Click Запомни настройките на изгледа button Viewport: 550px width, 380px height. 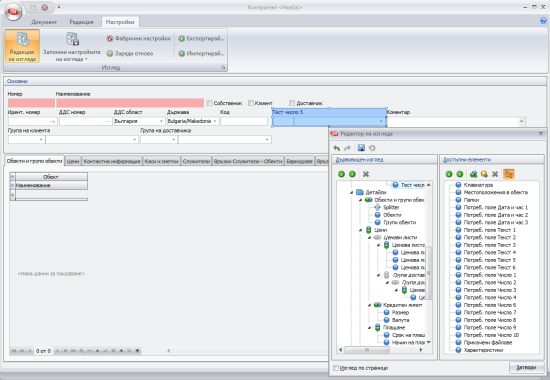pos(72,46)
